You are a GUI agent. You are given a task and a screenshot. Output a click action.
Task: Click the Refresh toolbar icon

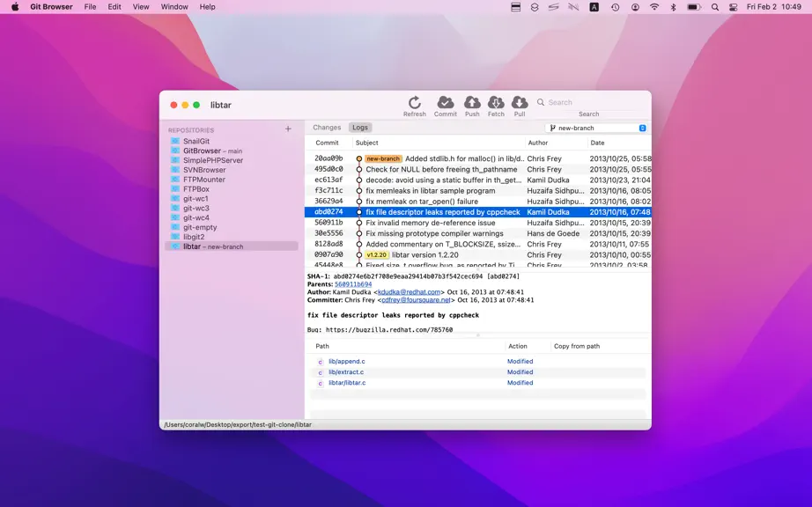click(414, 102)
